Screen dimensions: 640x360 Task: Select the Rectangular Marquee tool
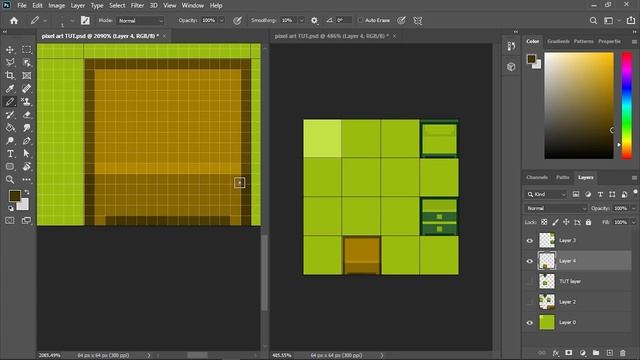click(27, 50)
